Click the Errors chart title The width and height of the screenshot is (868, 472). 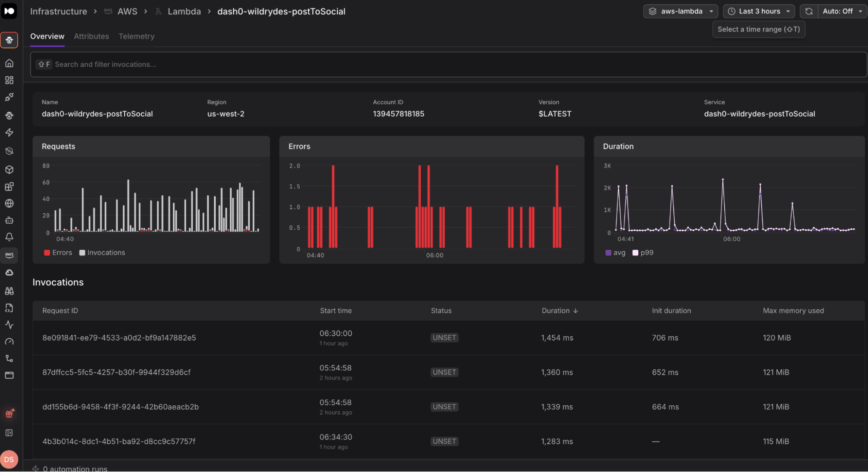pyautogui.click(x=299, y=147)
